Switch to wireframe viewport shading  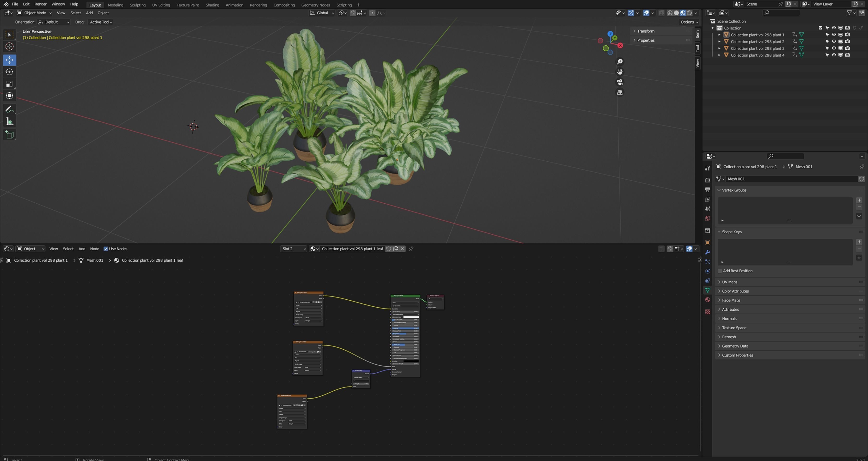tap(670, 13)
